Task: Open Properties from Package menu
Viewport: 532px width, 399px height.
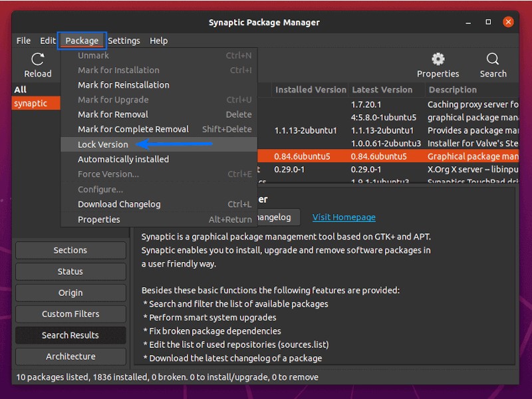Action: [x=98, y=219]
